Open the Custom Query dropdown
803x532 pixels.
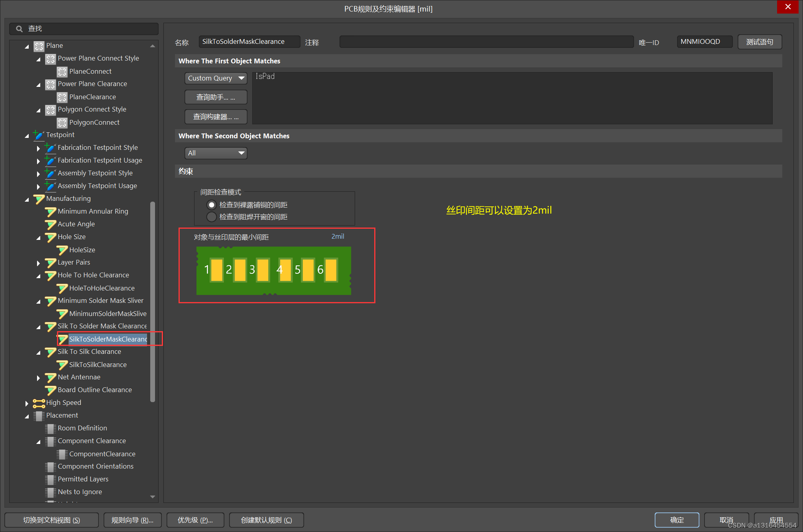216,78
